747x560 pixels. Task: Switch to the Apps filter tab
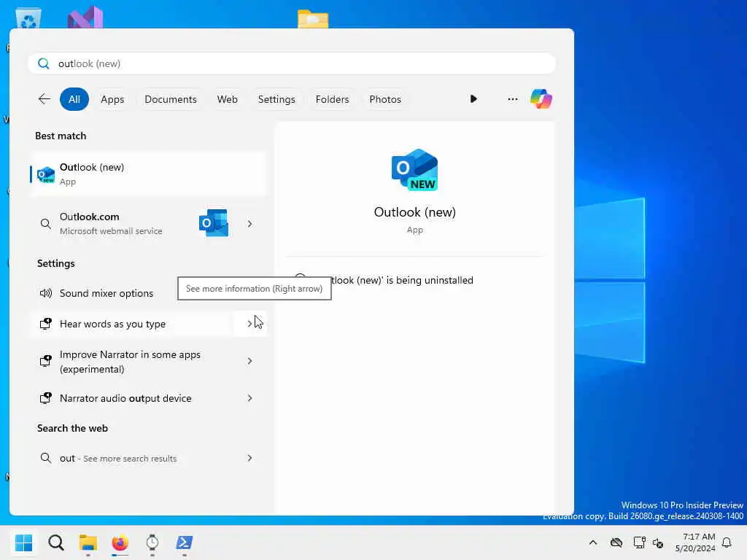click(x=112, y=99)
